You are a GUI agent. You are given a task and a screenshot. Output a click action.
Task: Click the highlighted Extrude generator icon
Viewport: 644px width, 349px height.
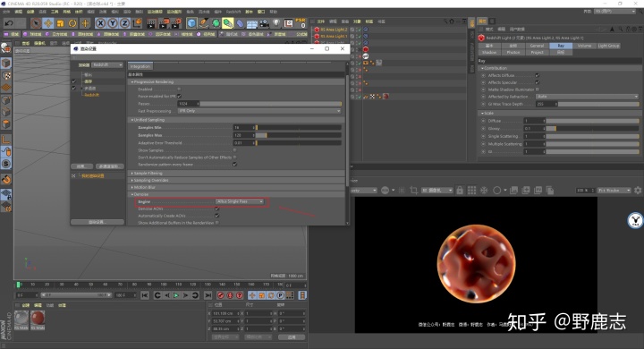click(227, 23)
